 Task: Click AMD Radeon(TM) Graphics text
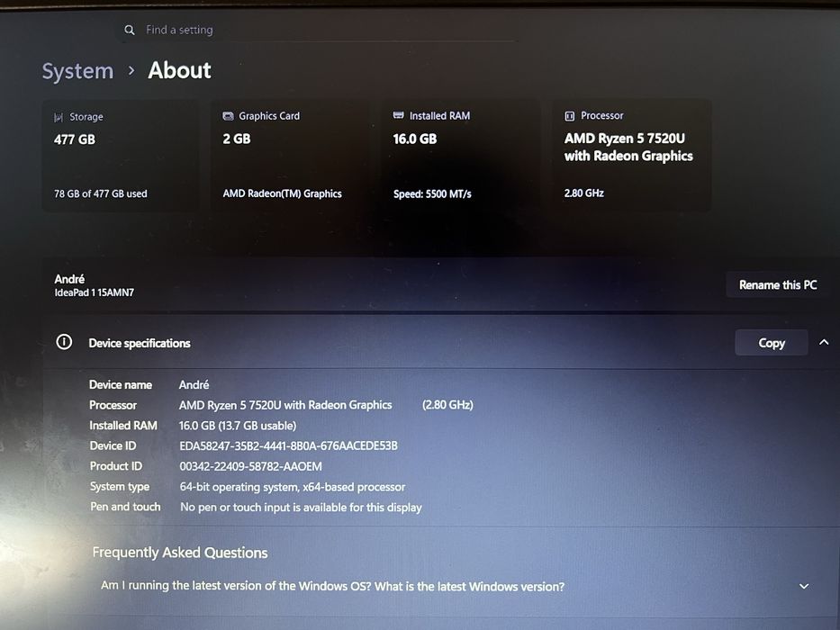point(283,193)
